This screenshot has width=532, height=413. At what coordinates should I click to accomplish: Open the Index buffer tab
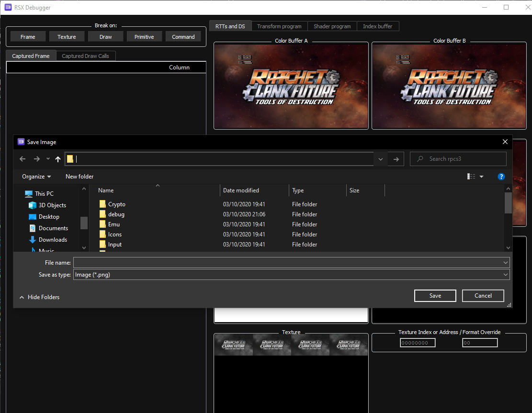click(378, 26)
